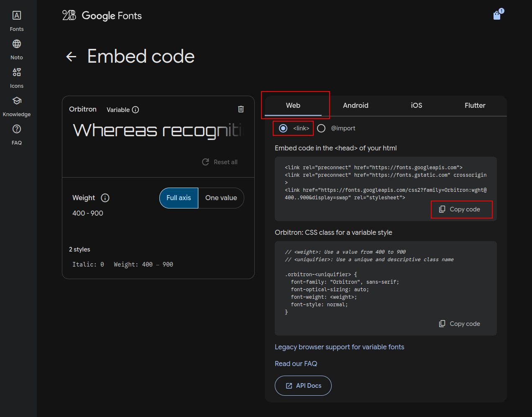Show Variable font info icon

pyautogui.click(x=136, y=110)
